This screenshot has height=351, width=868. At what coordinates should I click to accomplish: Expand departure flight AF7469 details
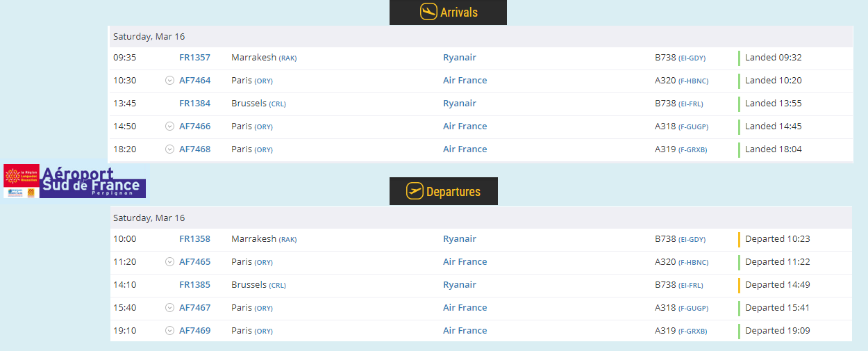point(169,331)
